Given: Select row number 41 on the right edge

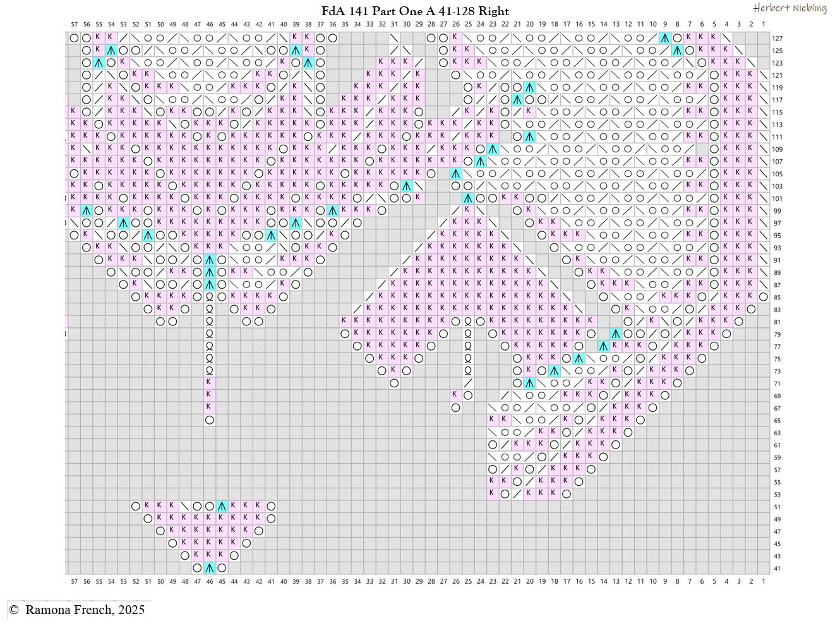Looking at the screenshot, I should click(777, 568).
